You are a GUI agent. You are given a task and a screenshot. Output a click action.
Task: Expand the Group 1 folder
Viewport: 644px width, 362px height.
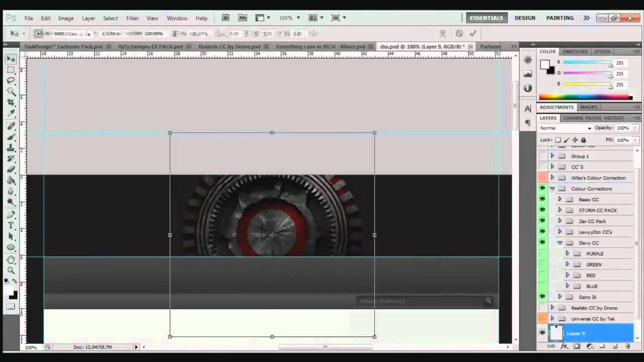pyautogui.click(x=552, y=156)
